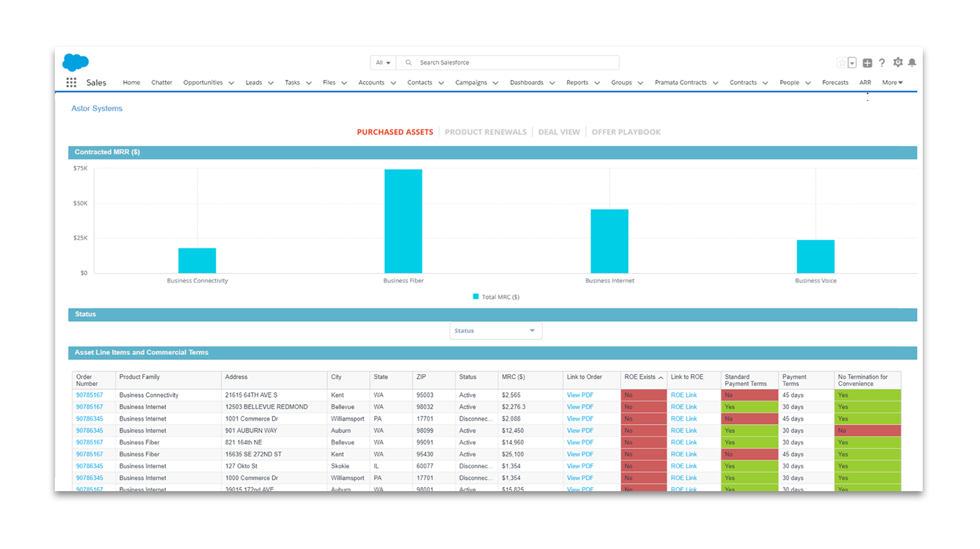
Task: Click the Business Connectivity bar
Action: (197, 261)
